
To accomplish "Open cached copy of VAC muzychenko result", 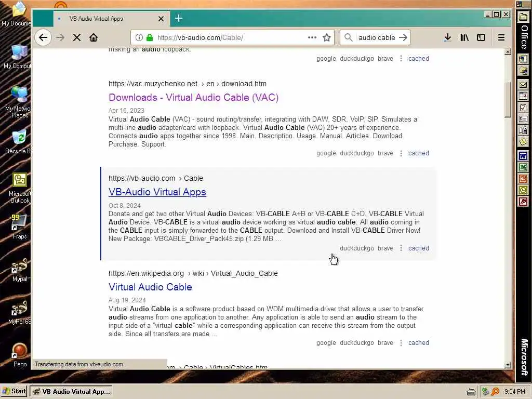I will (419, 153).
